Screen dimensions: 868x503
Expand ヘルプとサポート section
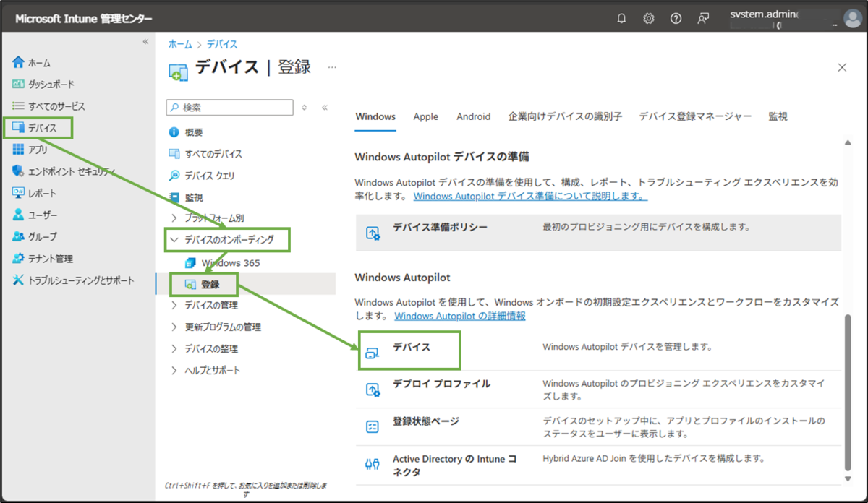pos(174,370)
